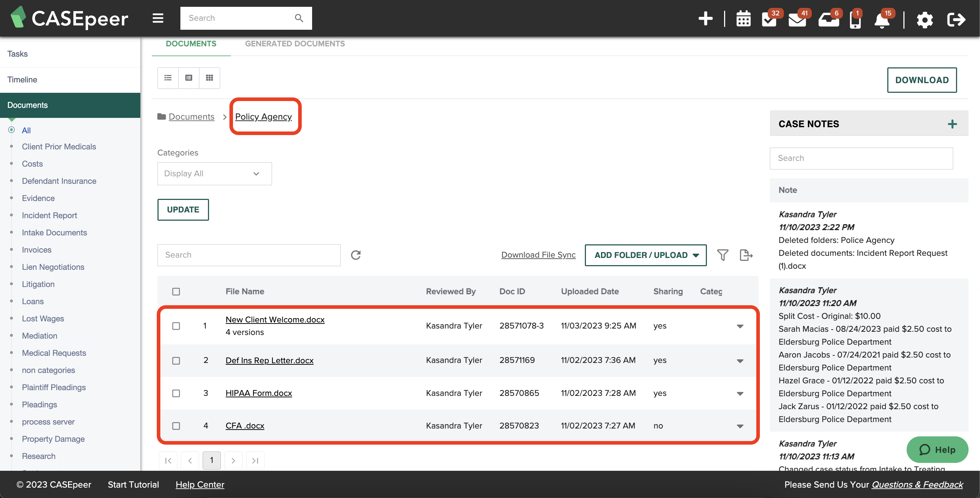Screen dimensions: 980x498
Task: Check the box for Def Ins Rep Letter.docx
Action: [x=176, y=360]
